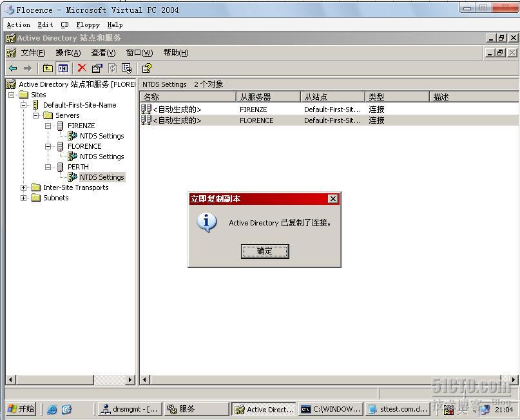The width and height of the screenshot is (520, 420).
Task: Click the Refresh toolbar icon
Action: point(112,68)
